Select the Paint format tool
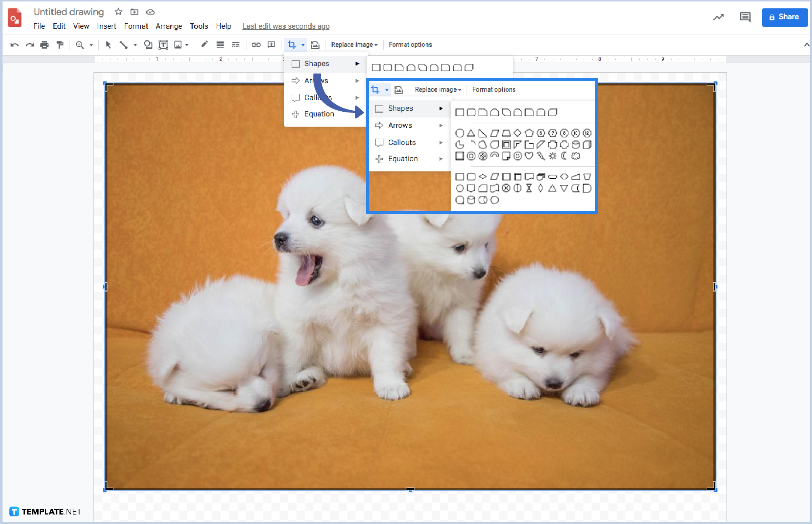Screen dimensions: 812x524 pos(60,44)
